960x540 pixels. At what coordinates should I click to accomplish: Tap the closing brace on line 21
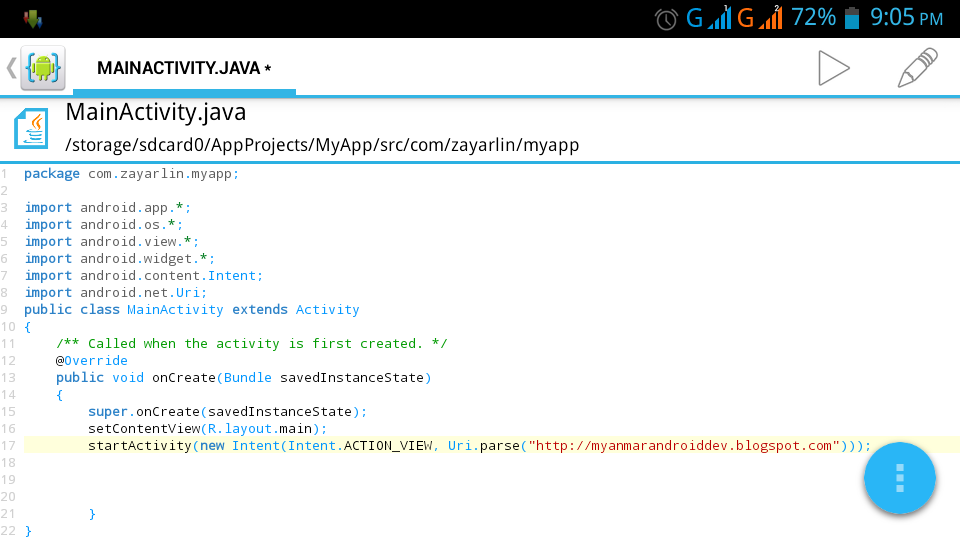pyautogui.click(x=92, y=514)
